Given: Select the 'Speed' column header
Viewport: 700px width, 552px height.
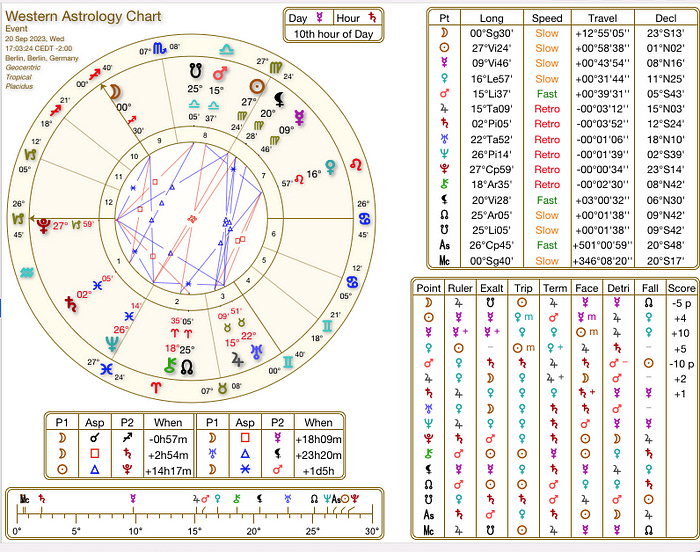Looking at the screenshot, I should coord(547,18).
